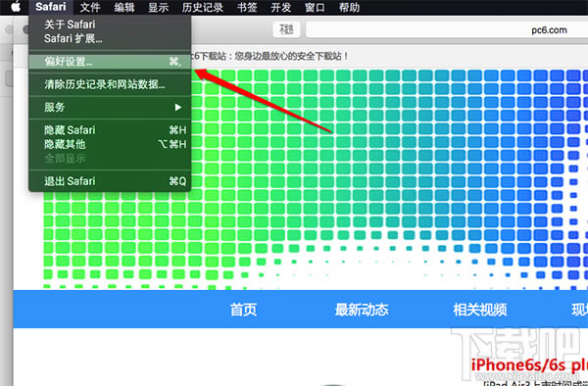Click 隐藏 Safari menu item

click(x=110, y=130)
